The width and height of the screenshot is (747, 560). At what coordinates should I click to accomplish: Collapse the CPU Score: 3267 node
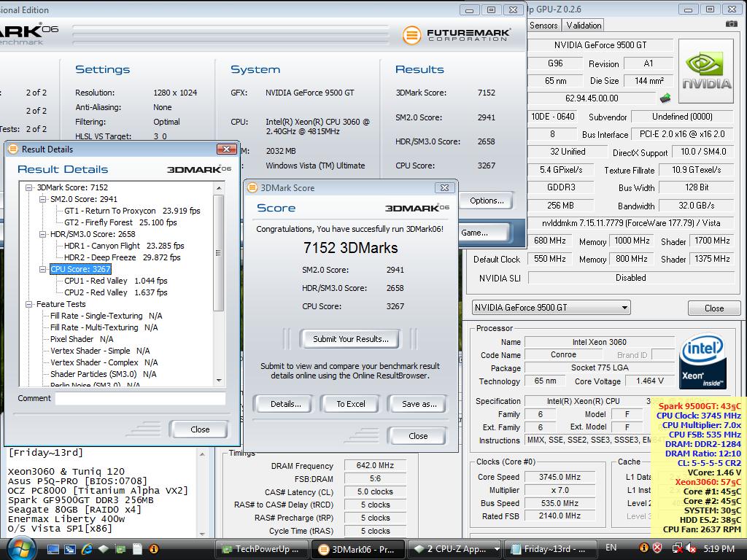pos(43,269)
